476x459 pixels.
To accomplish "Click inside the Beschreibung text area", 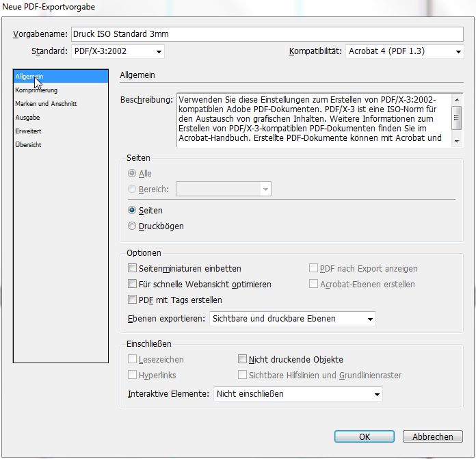I will click(311, 120).
